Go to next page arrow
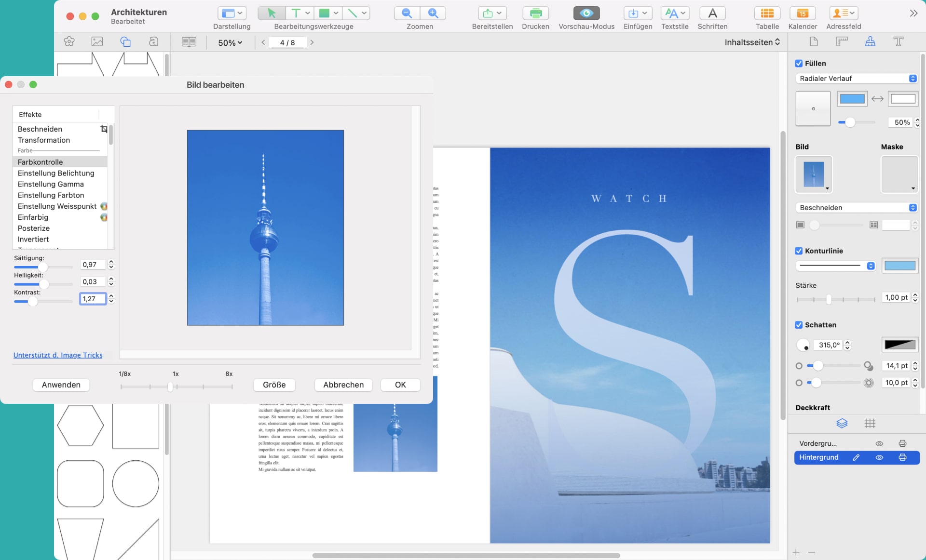This screenshot has width=926, height=560. [x=312, y=42]
